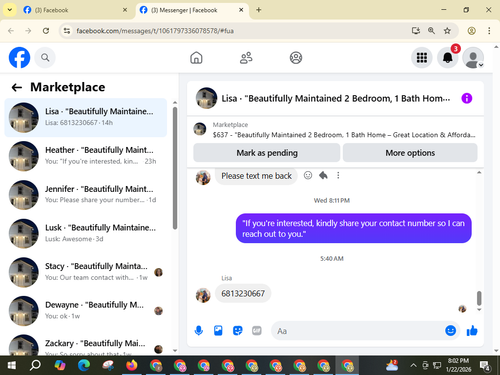Open the Jennifer conversation
This screenshot has width=500, height=375.
click(86, 195)
